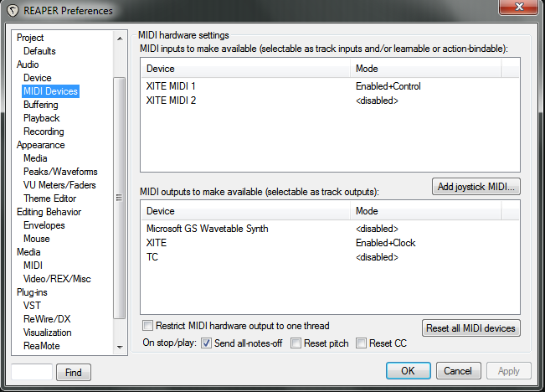Open the Buffering preferences page
Screen dimensions: 545x392
[x=41, y=105]
